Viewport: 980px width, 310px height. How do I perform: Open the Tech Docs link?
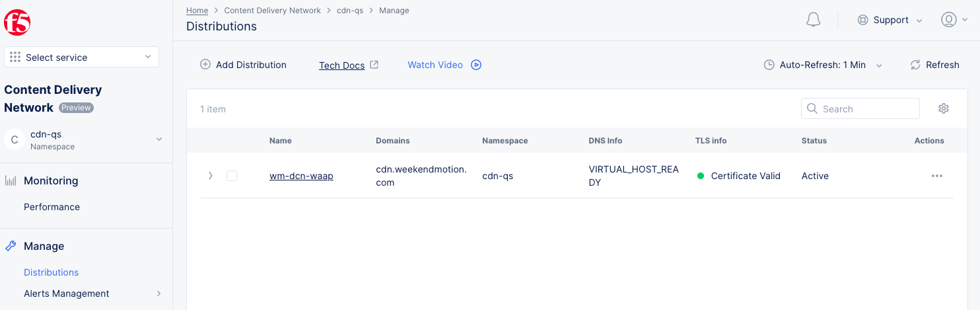pos(342,65)
